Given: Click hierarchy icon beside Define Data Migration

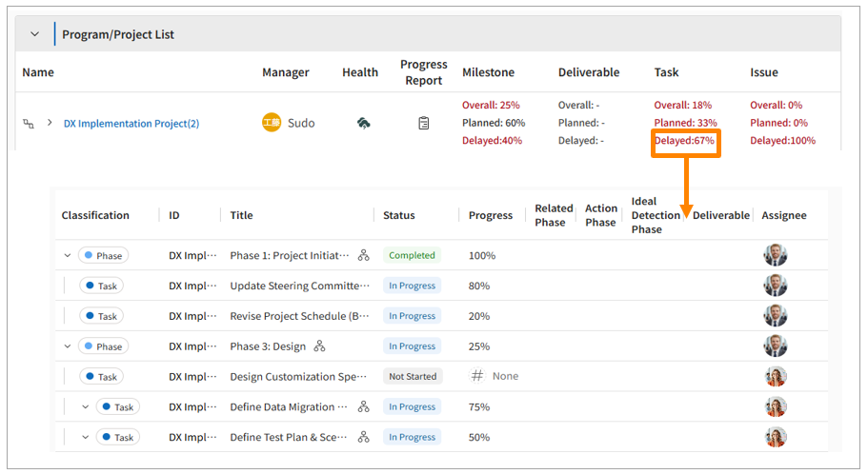Looking at the screenshot, I should (363, 406).
